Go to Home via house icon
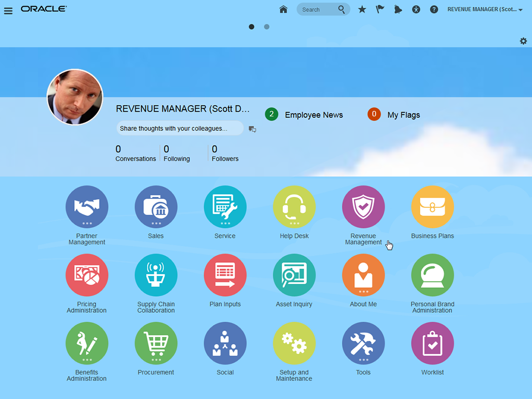This screenshot has height=399, width=532. [x=283, y=9]
